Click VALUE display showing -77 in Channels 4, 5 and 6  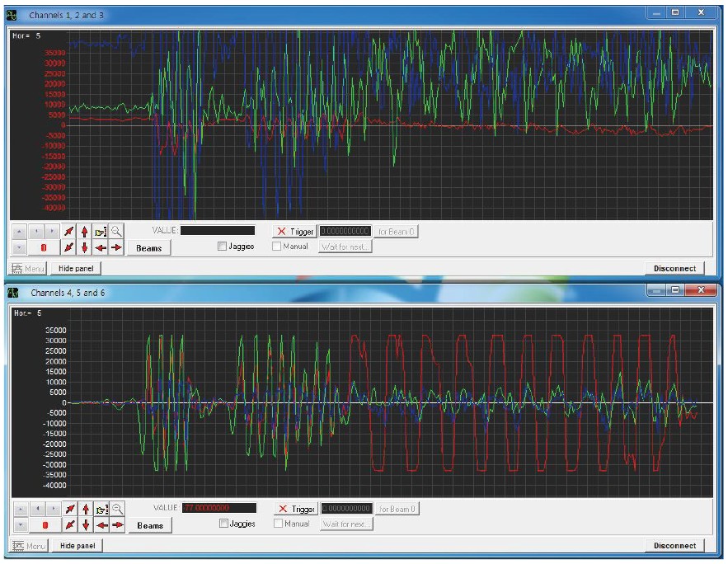tap(219, 508)
